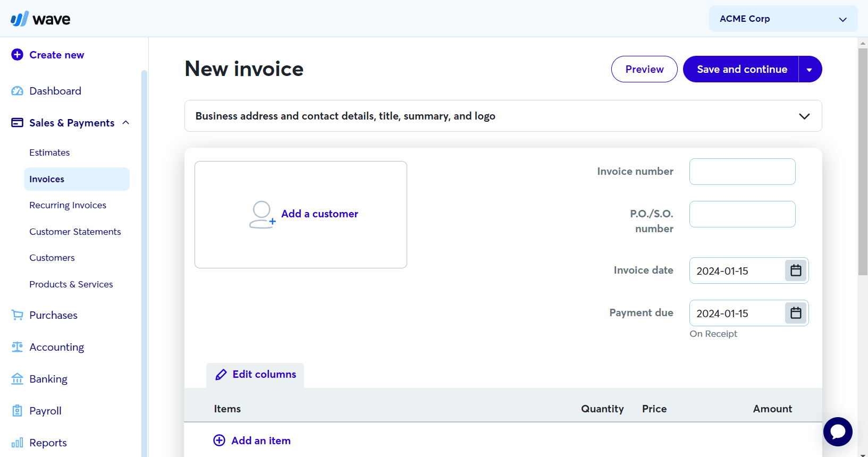Open Save and continue dropdown arrow
Image resolution: width=868 pixels, height=457 pixels.
click(810, 70)
